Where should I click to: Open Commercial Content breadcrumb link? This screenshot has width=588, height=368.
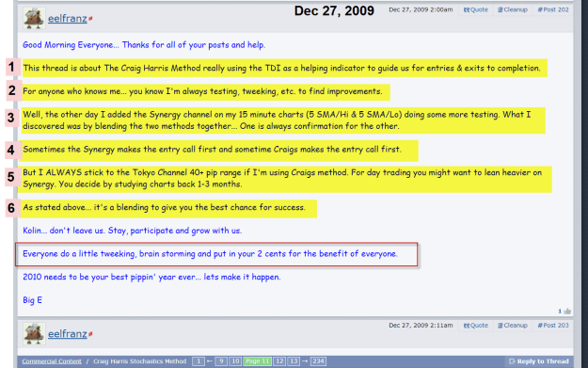pyautogui.click(x=52, y=361)
